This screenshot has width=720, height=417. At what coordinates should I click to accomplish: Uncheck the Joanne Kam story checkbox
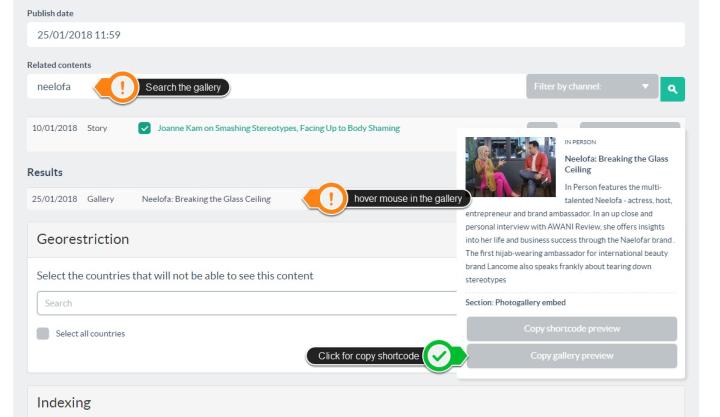coord(146,129)
